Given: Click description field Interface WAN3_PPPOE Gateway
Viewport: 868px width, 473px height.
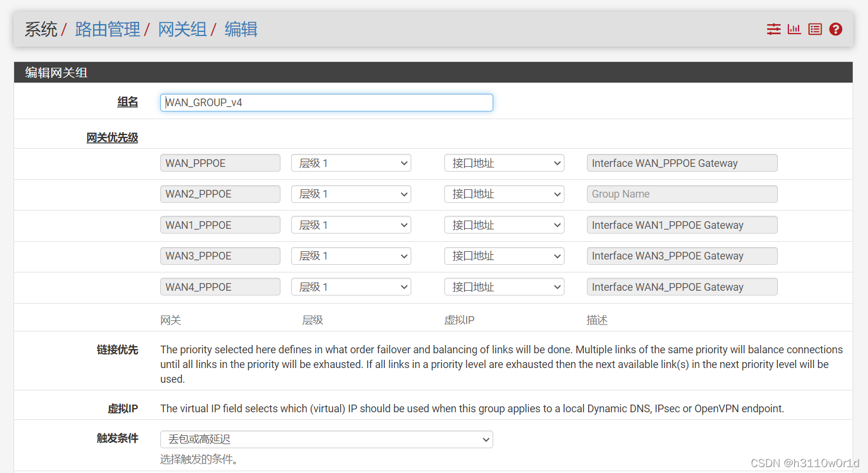Looking at the screenshot, I should coord(682,256).
